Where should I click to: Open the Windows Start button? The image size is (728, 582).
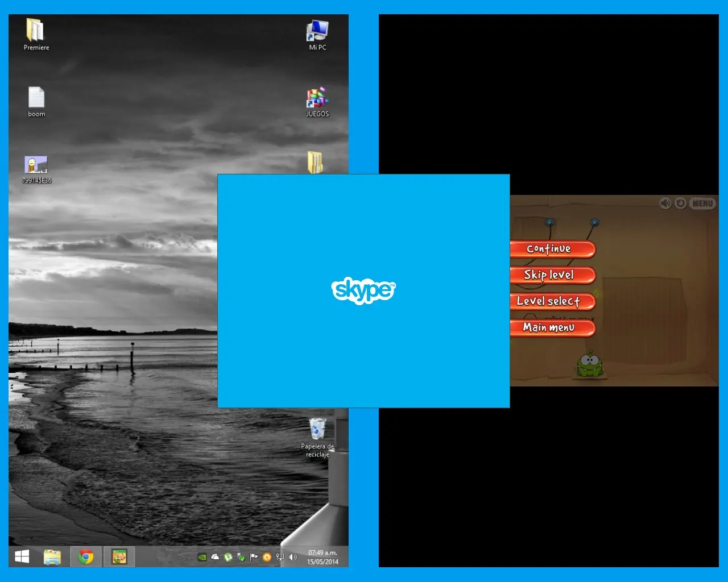[22, 557]
